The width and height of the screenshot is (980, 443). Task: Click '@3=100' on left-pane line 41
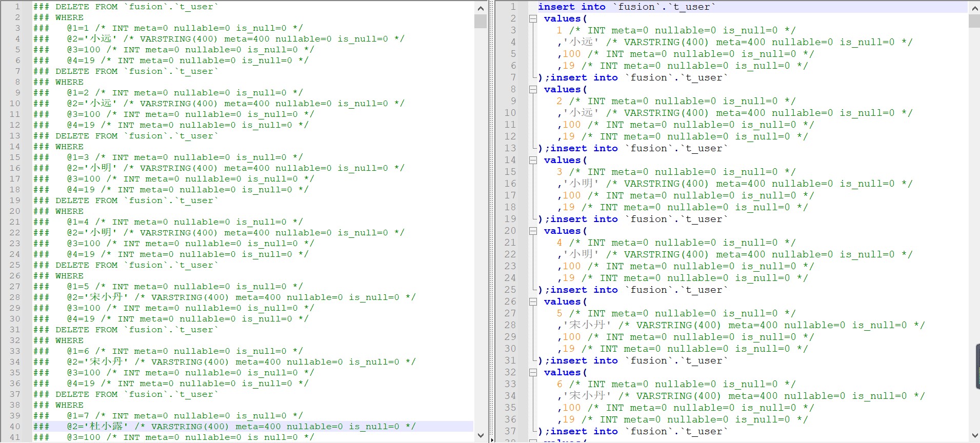(84, 437)
